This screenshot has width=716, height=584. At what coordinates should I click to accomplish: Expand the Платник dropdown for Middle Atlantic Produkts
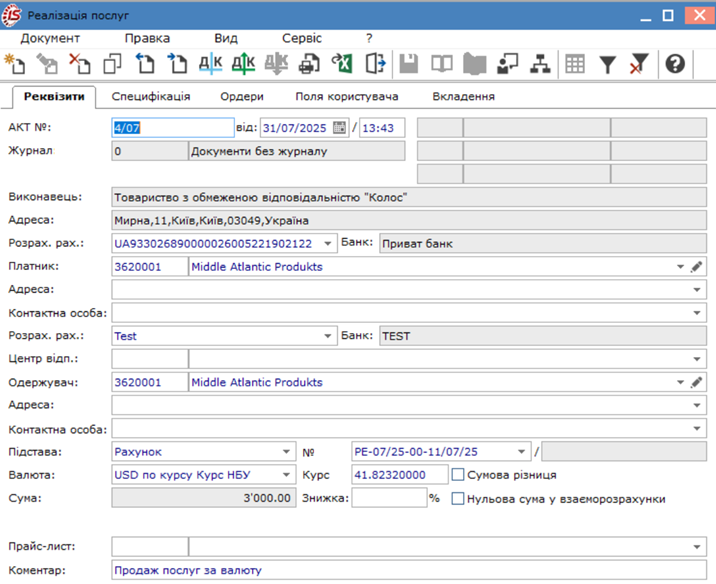680,267
